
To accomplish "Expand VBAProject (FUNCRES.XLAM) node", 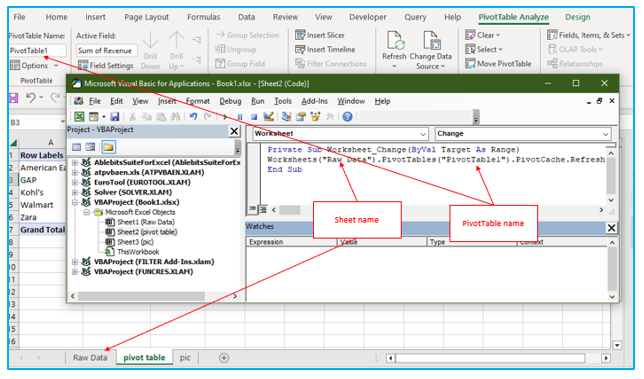I will 75,271.
